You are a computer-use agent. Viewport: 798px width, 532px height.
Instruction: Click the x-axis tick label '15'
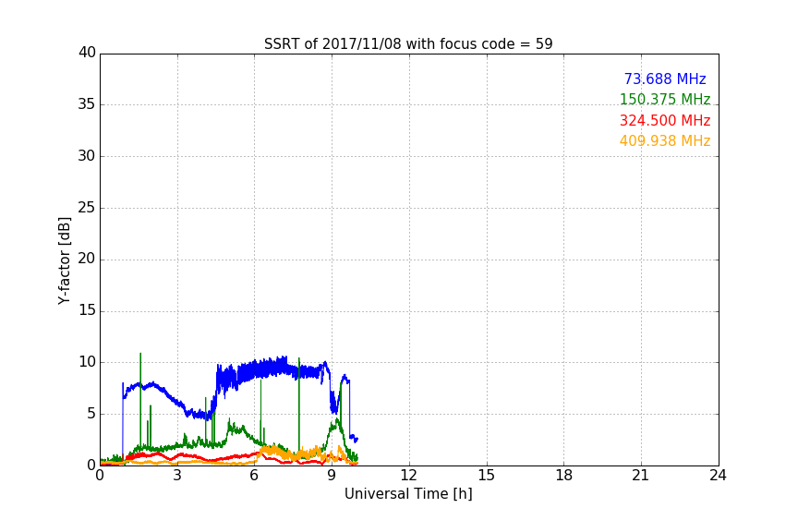[486, 476]
